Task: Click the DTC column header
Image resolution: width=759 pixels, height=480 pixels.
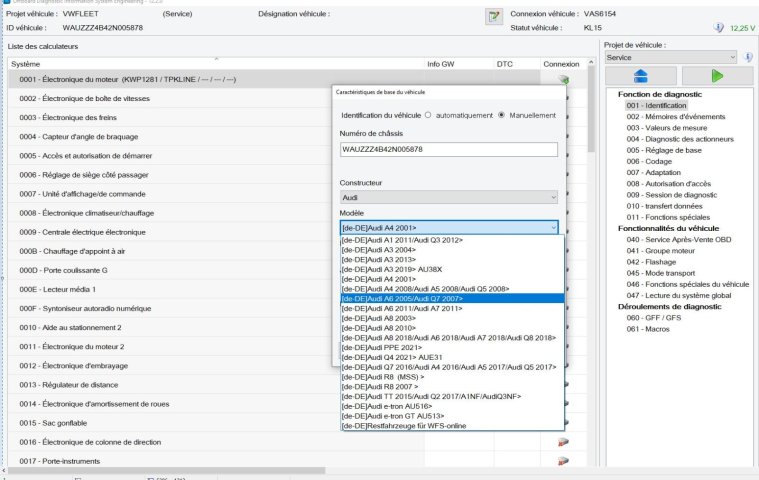Action: pyautogui.click(x=516, y=64)
